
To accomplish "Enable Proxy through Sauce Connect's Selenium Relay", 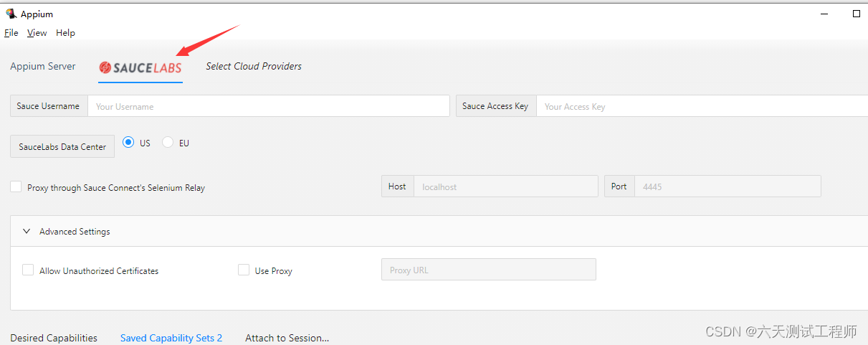I will (16, 187).
